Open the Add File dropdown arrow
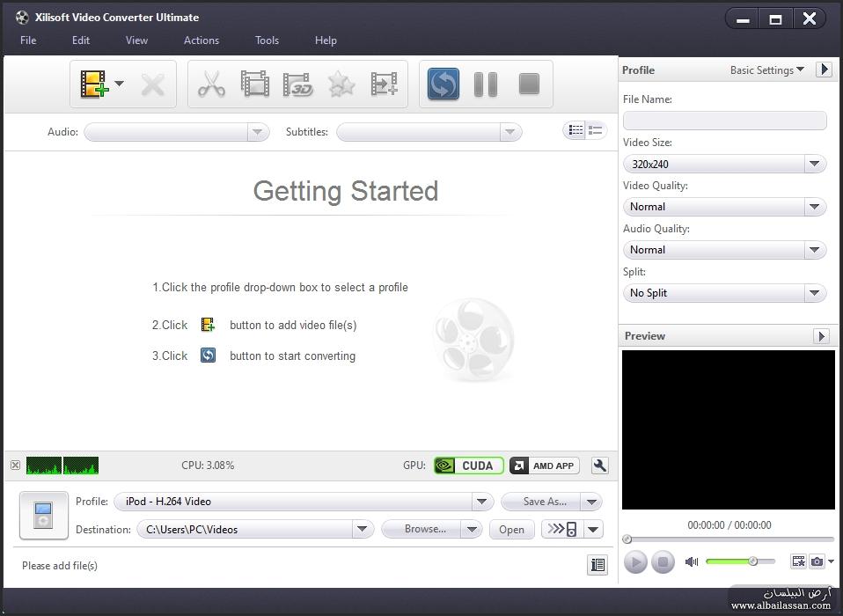Viewport: 843px width, 616px height. pyautogui.click(x=120, y=84)
